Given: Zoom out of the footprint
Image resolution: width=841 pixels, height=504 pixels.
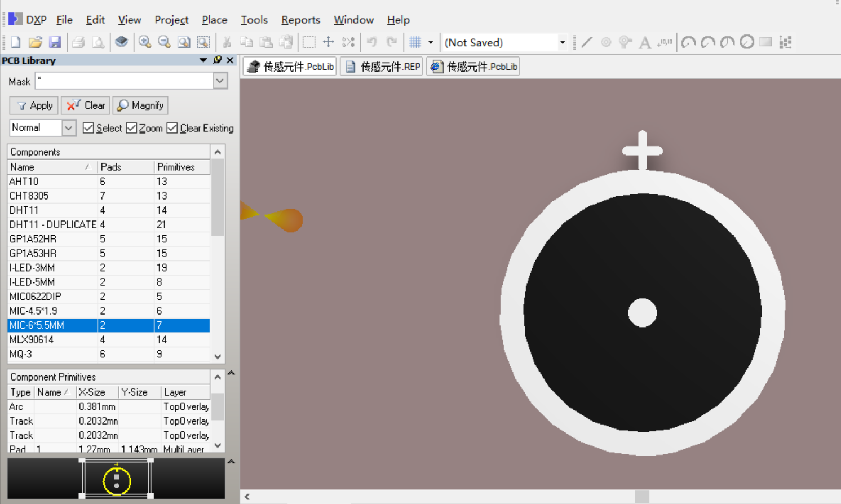Looking at the screenshot, I should coord(164,42).
